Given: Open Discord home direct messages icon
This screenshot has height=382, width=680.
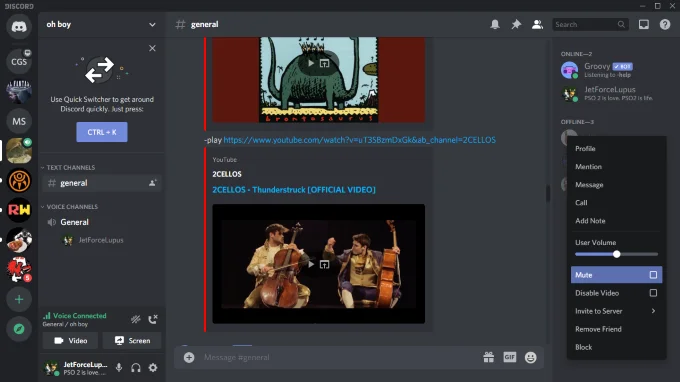Looking at the screenshot, I should pyautogui.click(x=19, y=27).
